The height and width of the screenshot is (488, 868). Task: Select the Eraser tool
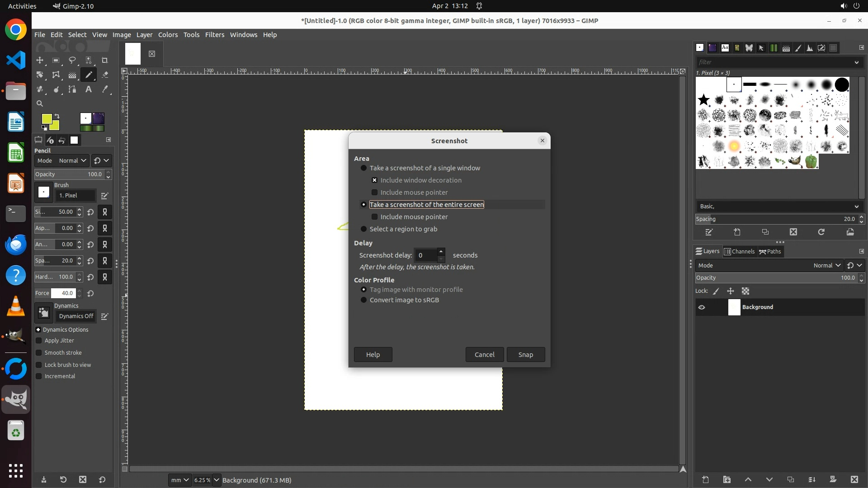coord(105,75)
